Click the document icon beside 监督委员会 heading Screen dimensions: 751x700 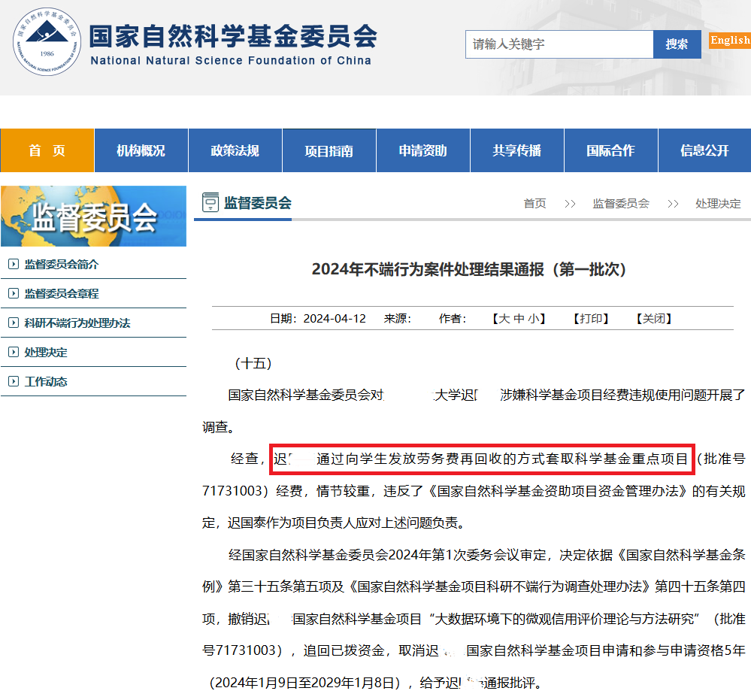pos(210,203)
